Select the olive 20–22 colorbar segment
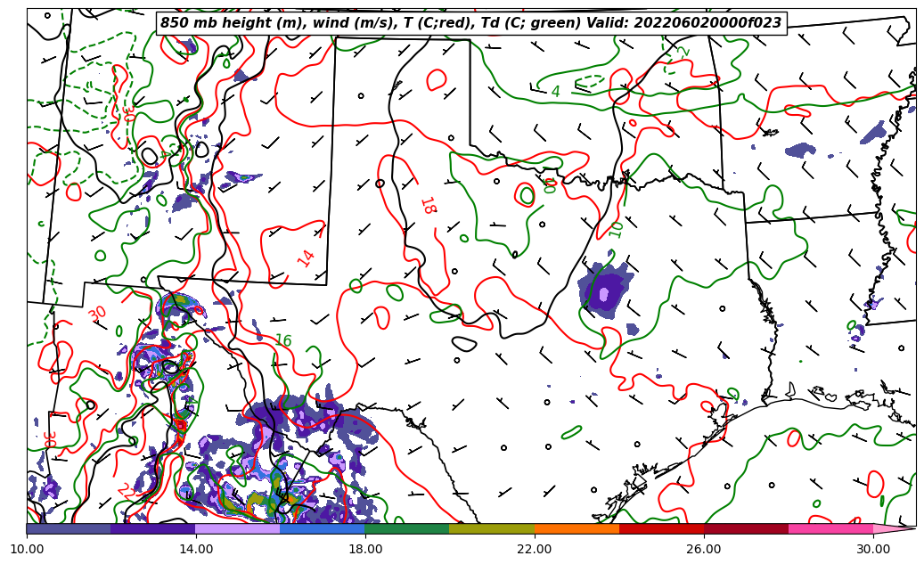 click(492, 528)
